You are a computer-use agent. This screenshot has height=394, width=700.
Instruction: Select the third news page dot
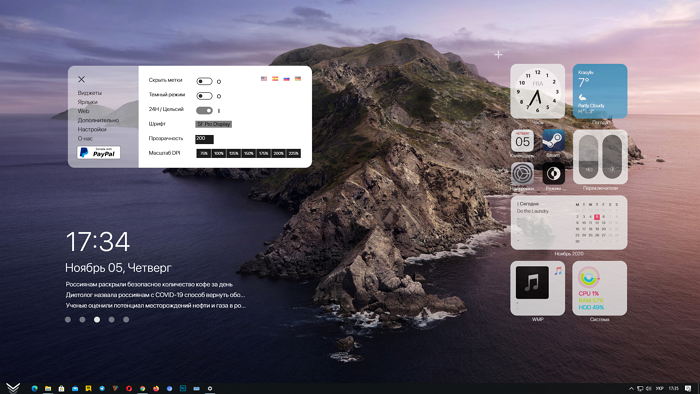[97, 319]
